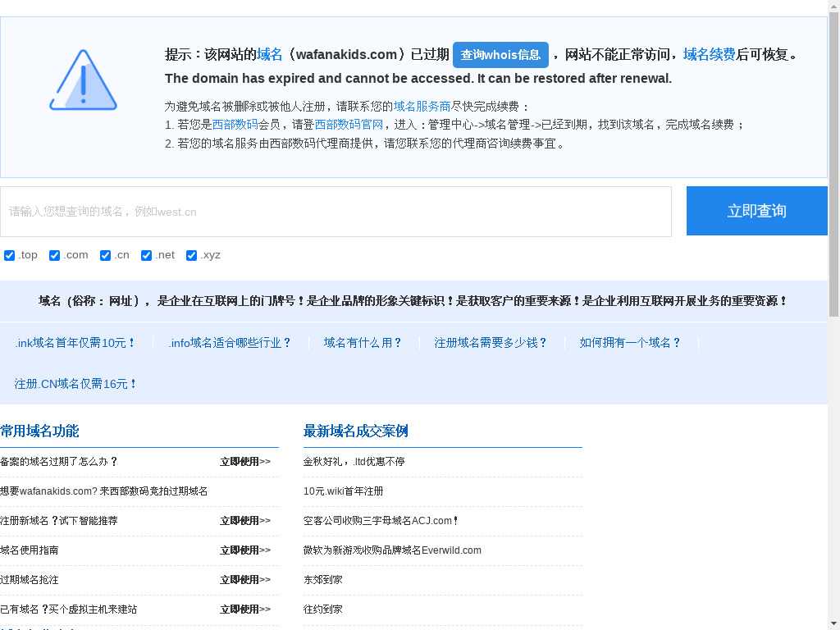The height and width of the screenshot is (630, 840).
Task: Open 域名有什么用 link
Action: click(363, 343)
